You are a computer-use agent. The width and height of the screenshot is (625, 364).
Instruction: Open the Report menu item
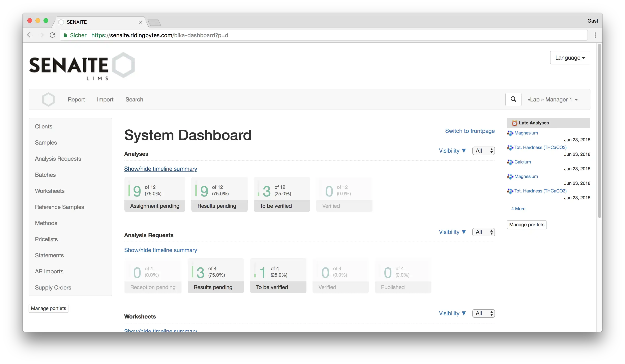pos(76,99)
